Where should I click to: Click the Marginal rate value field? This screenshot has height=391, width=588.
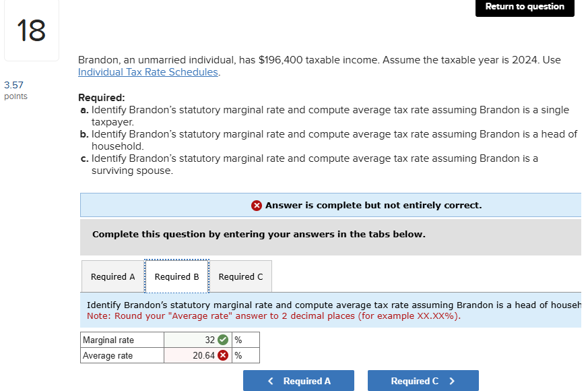(197, 340)
